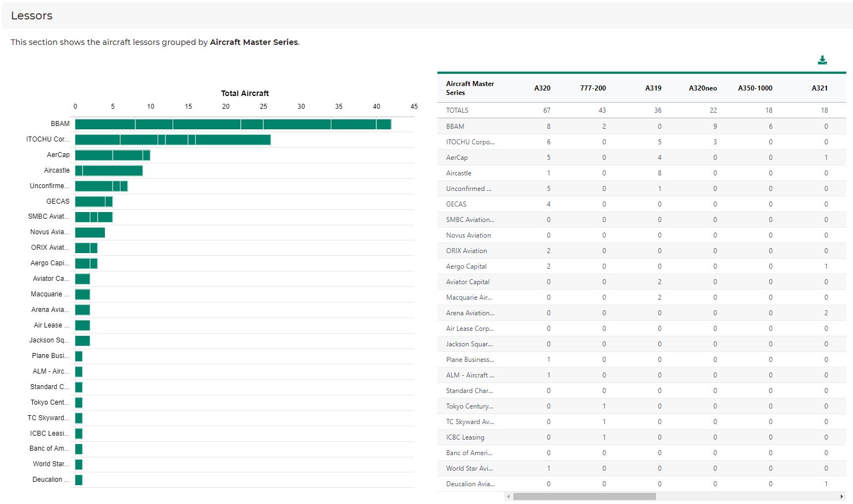Select ALM - Aircraft ... row in the table
Image resolution: width=853 pixels, height=504 pixels.
[642, 375]
